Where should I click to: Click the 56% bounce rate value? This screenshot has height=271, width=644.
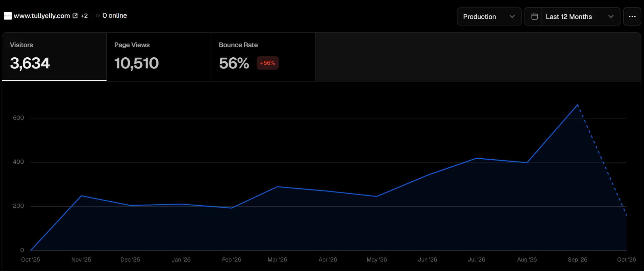click(234, 63)
